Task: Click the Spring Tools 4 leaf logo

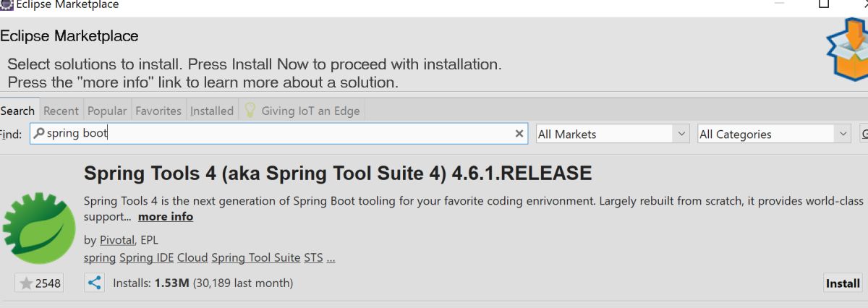Action: point(38,228)
